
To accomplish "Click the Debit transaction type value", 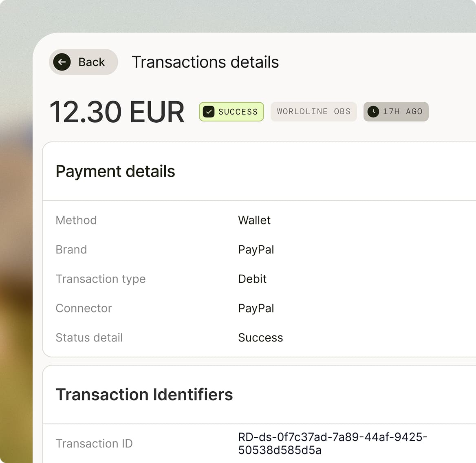I will click(x=252, y=279).
